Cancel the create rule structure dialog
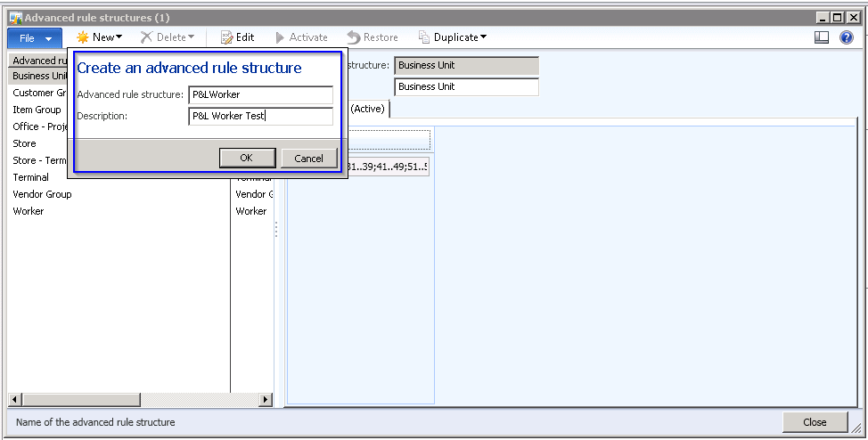 [308, 158]
